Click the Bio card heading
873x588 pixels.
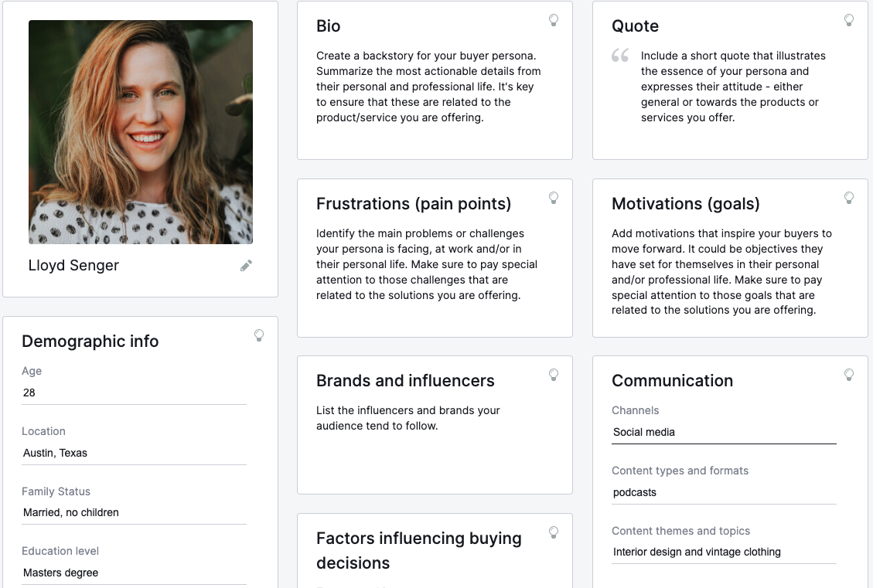[x=329, y=25]
